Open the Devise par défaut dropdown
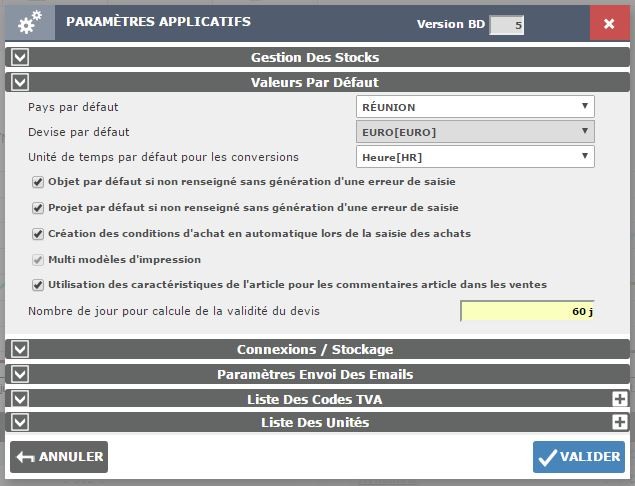 [x=475, y=132]
